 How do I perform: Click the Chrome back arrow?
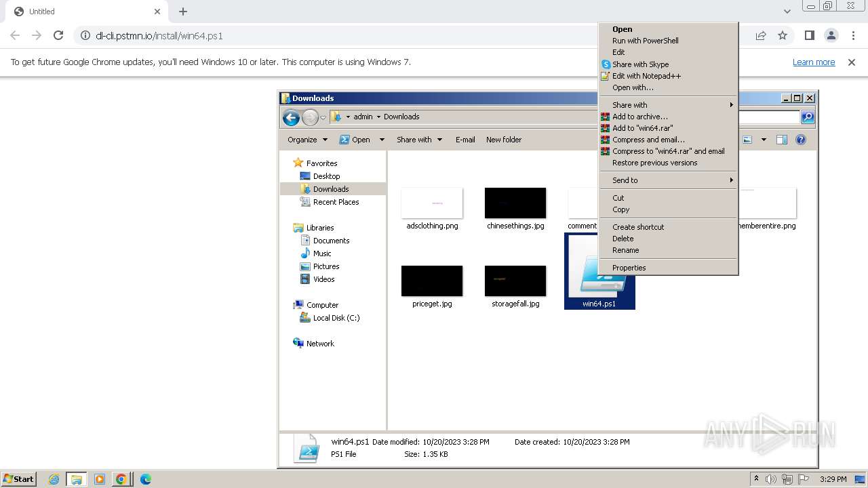(15, 35)
